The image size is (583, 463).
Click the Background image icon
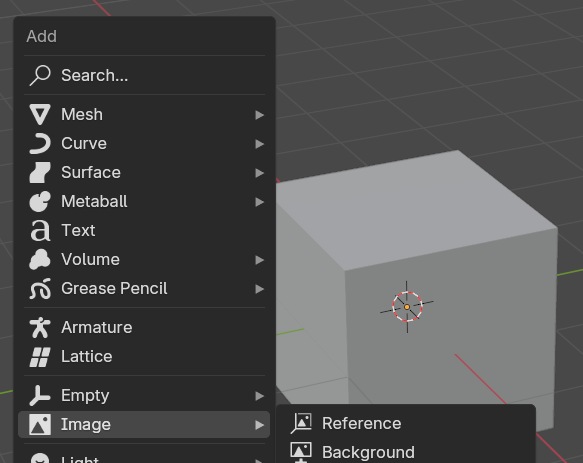point(301,452)
